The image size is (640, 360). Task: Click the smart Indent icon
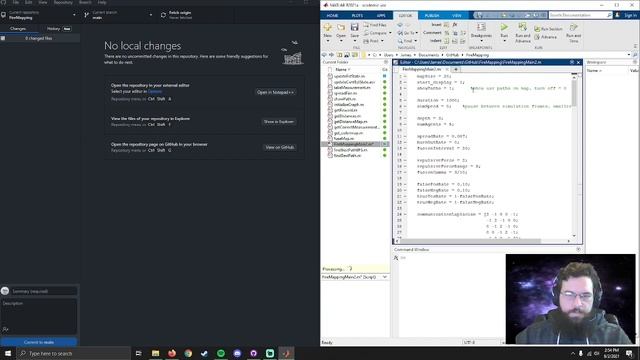coord(447,41)
